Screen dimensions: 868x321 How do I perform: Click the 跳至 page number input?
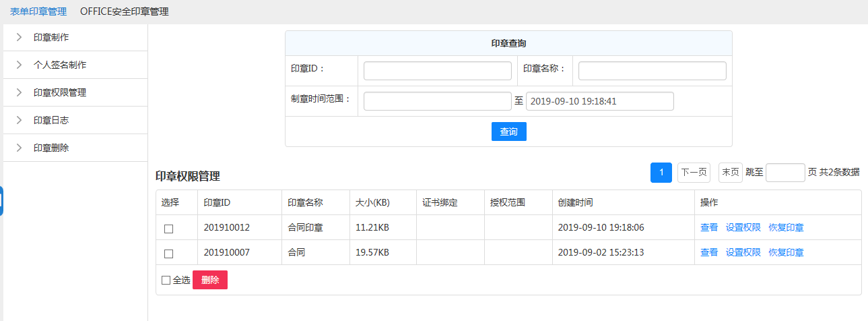tap(785, 173)
